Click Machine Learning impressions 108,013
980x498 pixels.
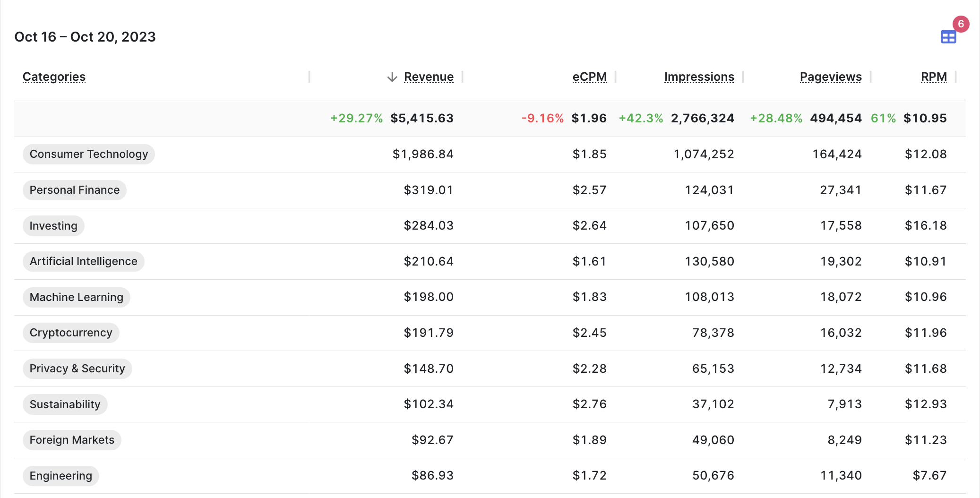pos(710,297)
